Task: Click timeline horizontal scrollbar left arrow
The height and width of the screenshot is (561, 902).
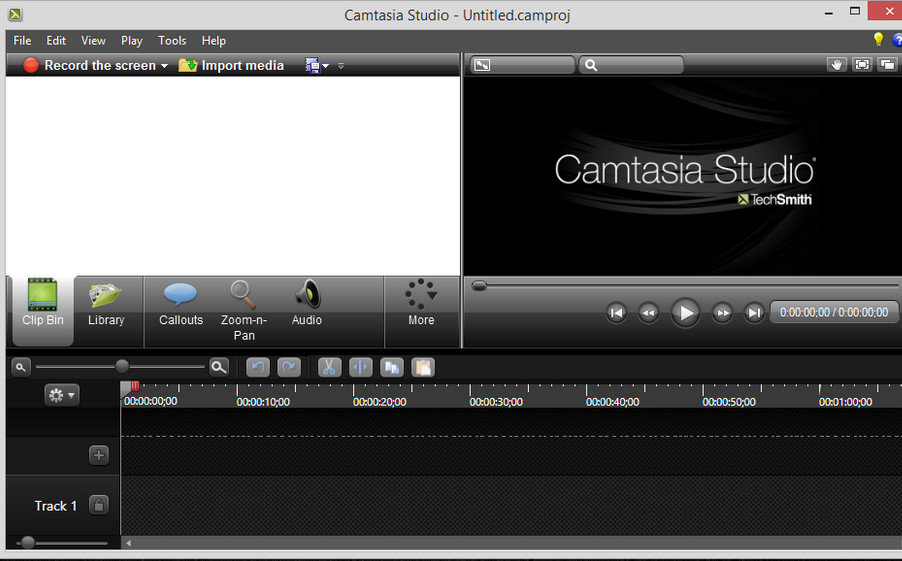Action: [x=129, y=543]
